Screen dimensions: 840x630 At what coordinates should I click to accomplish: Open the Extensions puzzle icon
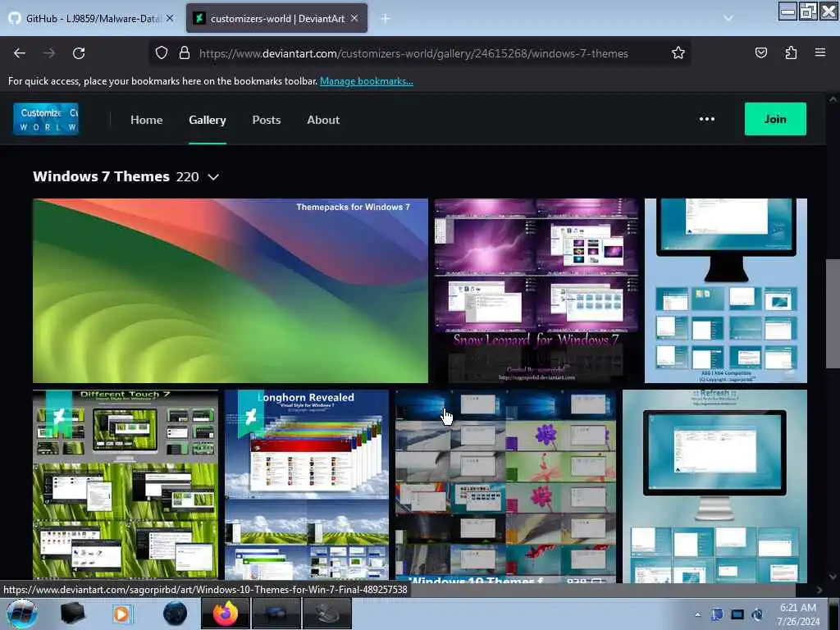point(791,52)
